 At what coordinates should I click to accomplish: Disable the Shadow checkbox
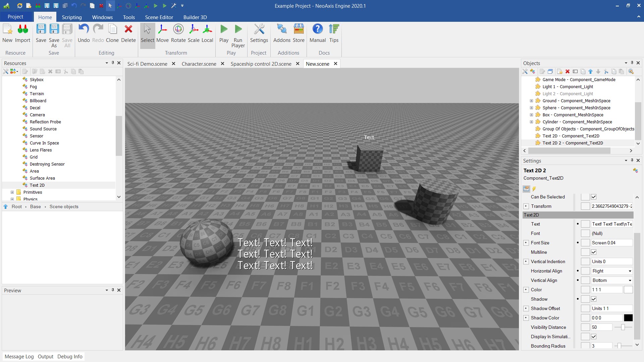click(x=594, y=299)
